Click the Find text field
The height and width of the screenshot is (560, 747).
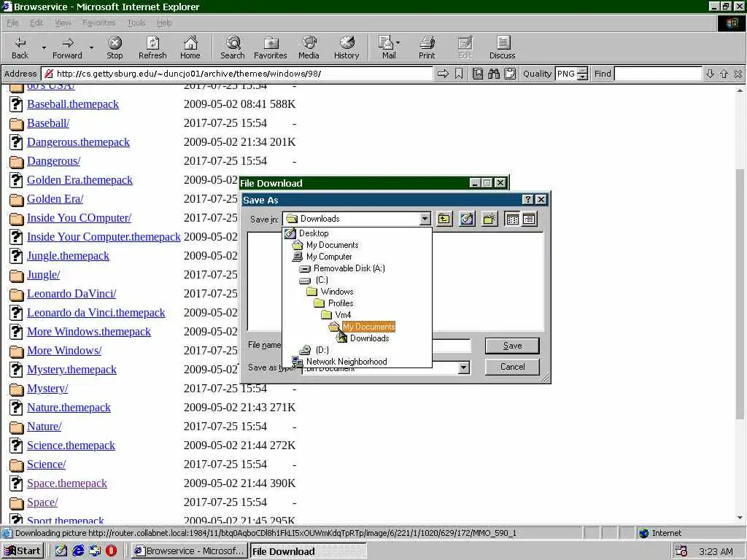tap(658, 74)
